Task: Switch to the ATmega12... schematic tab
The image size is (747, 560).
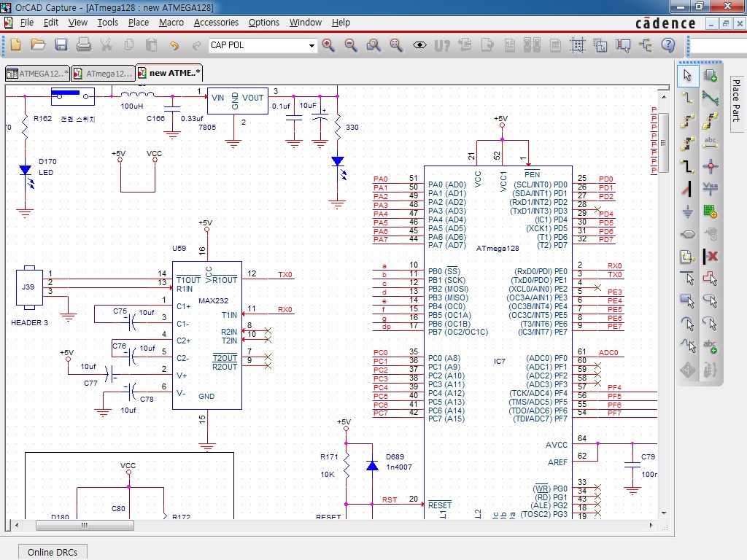Action: point(104,74)
